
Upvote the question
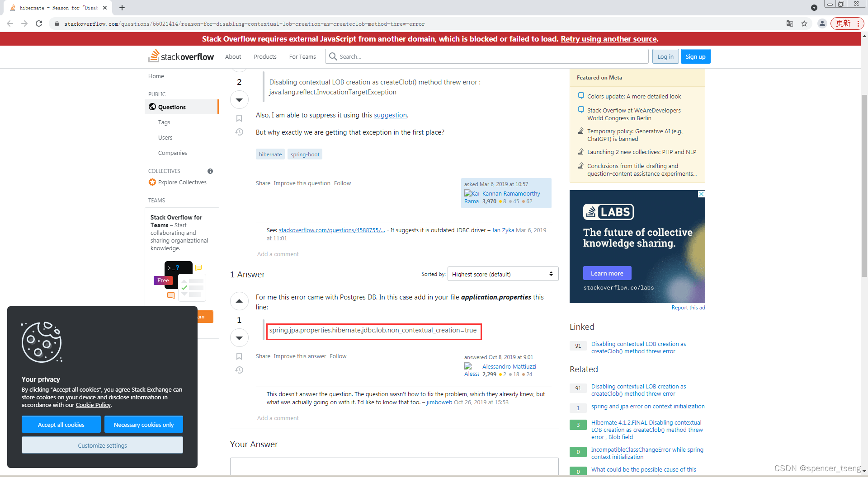[239, 66]
